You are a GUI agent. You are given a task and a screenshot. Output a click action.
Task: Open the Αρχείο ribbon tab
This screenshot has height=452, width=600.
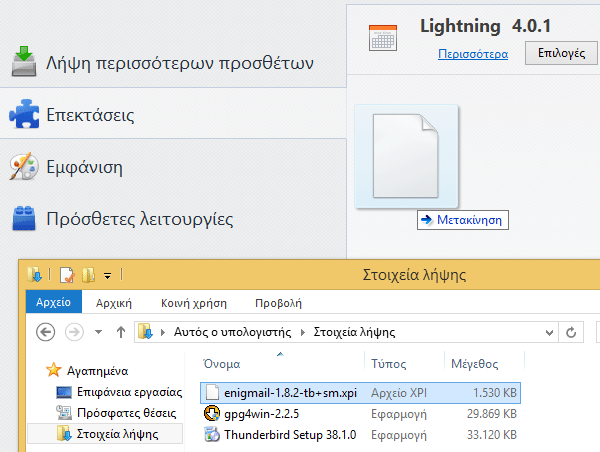(x=54, y=302)
